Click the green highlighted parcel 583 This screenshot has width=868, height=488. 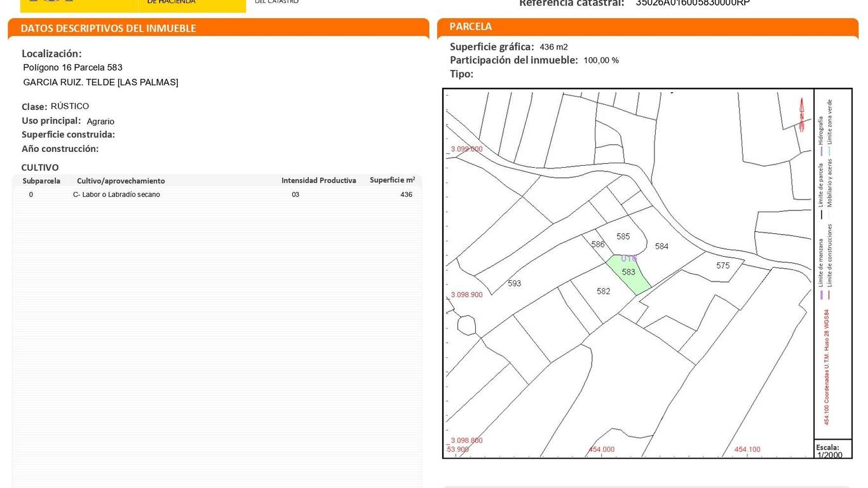point(628,273)
